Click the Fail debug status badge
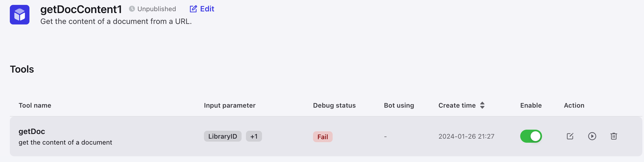 pos(323,137)
